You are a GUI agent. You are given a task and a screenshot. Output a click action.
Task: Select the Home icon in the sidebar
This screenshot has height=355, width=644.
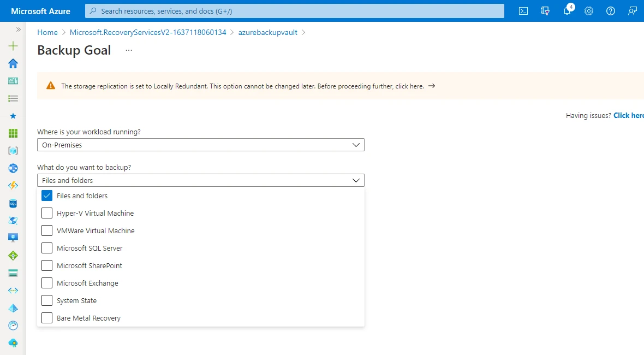pos(13,63)
